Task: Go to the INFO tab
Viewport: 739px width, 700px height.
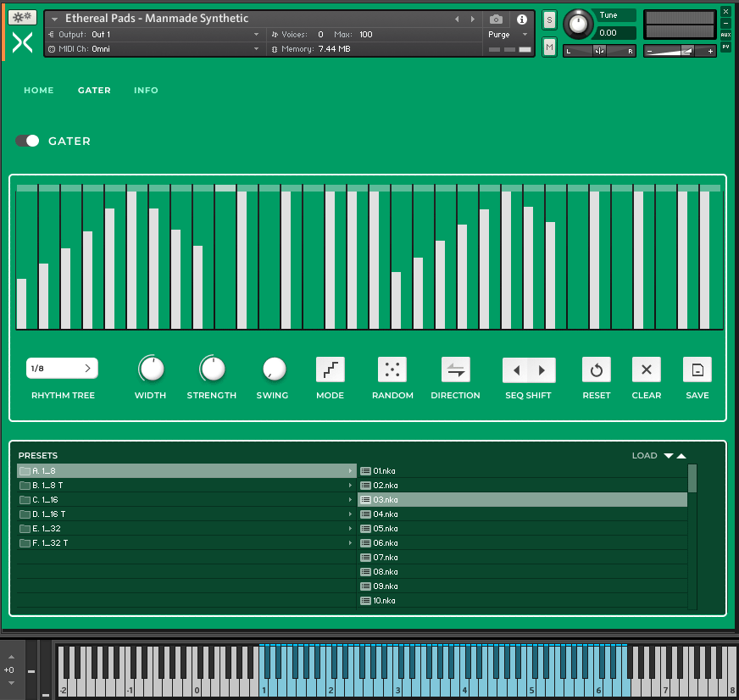Action: pos(146,90)
